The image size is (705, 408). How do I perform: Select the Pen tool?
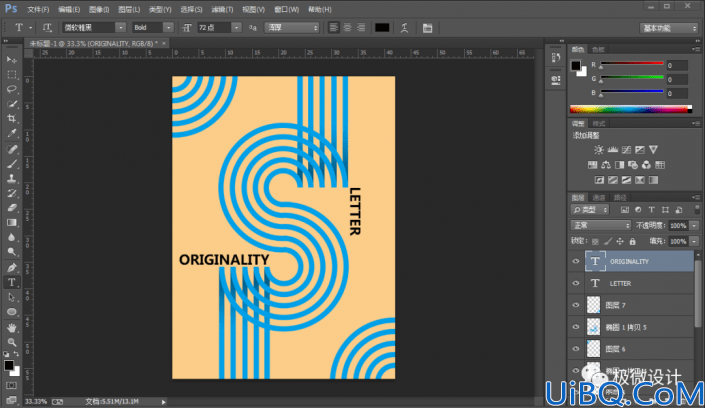click(x=12, y=268)
